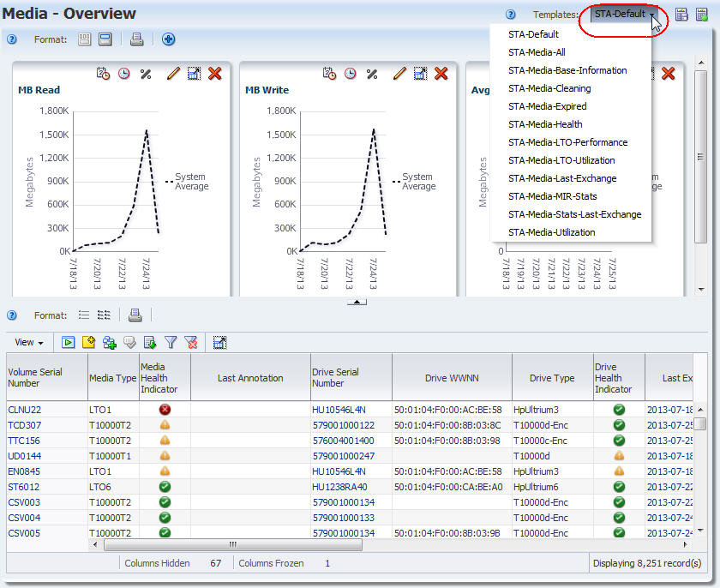Switch graphs to wide format layout
Screen dimensions: 720x588
coord(105,39)
